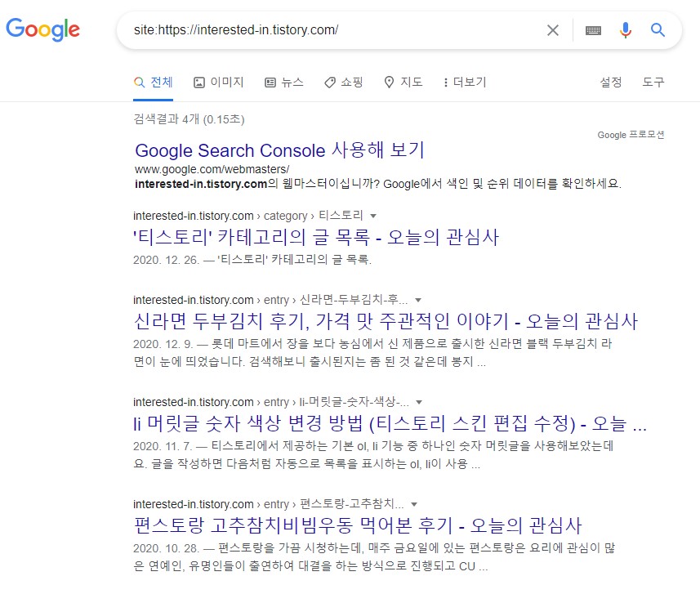Image resolution: width=700 pixels, height=594 pixels.
Task: Click the image icon beside 이미지
Action: point(199,83)
